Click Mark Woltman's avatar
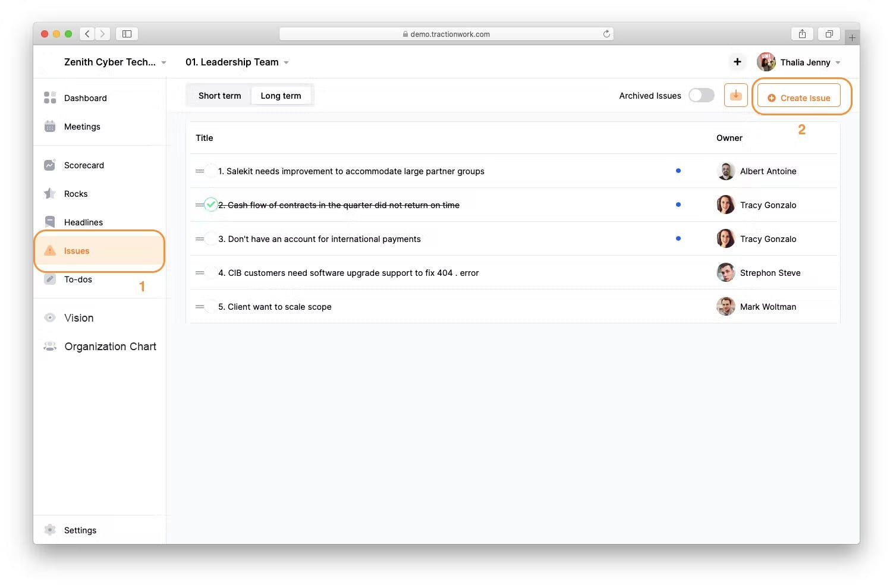This screenshot has height=588, width=893. [x=726, y=307]
